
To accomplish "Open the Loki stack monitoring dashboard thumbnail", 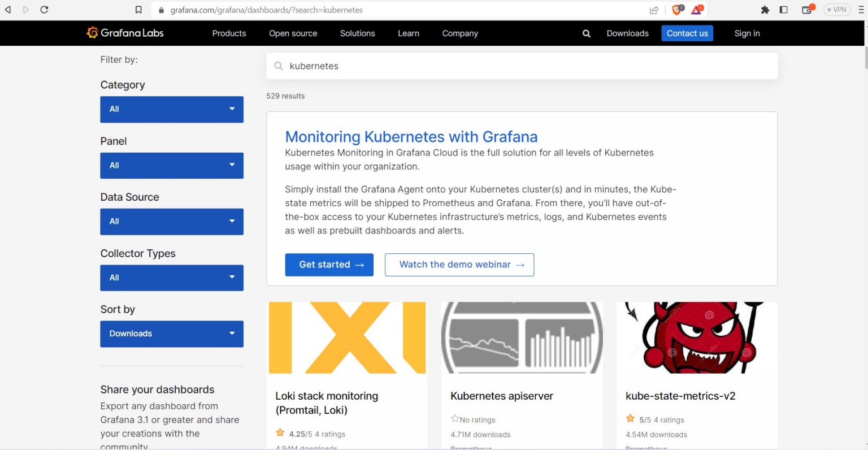I will [x=346, y=337].
